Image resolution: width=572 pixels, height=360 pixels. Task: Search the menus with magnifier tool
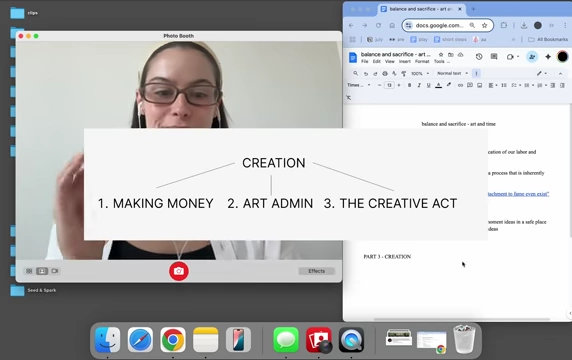(355, 73)
